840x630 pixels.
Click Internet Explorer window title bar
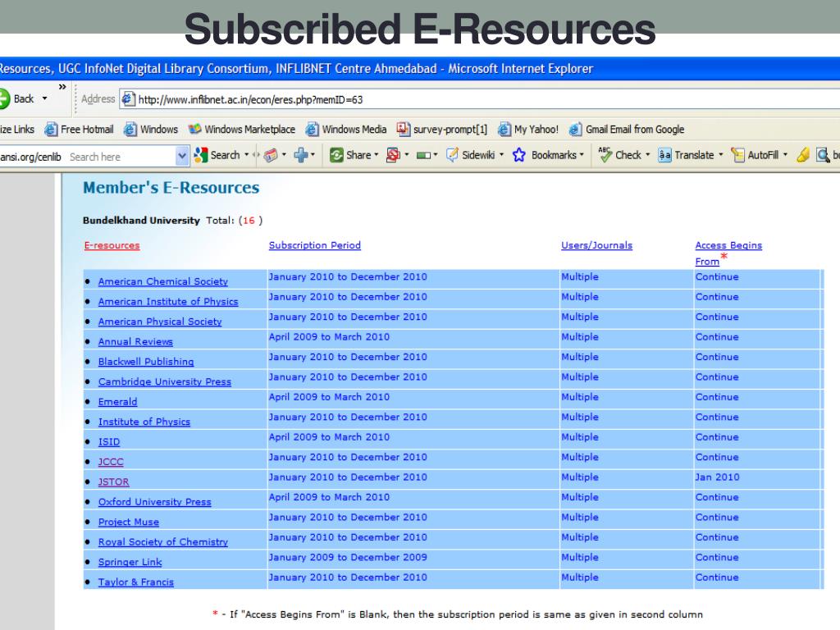(x=420, y=69)
